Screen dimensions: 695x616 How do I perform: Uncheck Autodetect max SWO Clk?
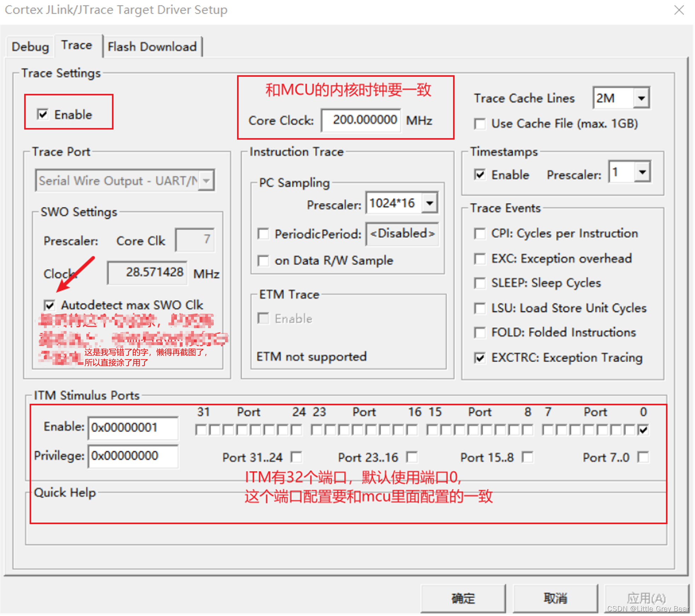pyautogui.click(x=50, y=305)
